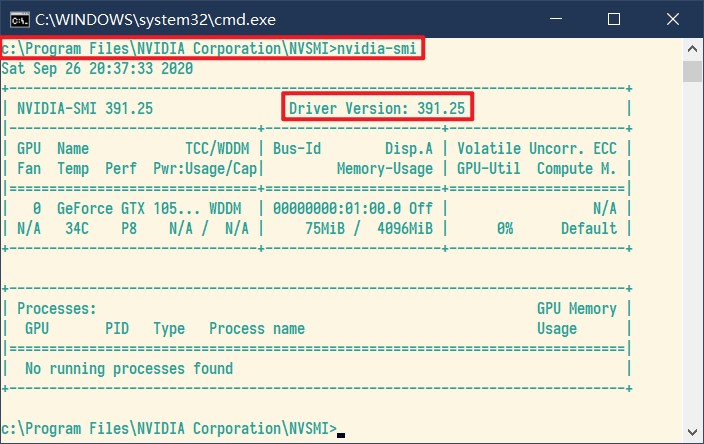Click the 'Memory-Usage' header
Viewport: 704px width, 444px height.
point(385,168)
